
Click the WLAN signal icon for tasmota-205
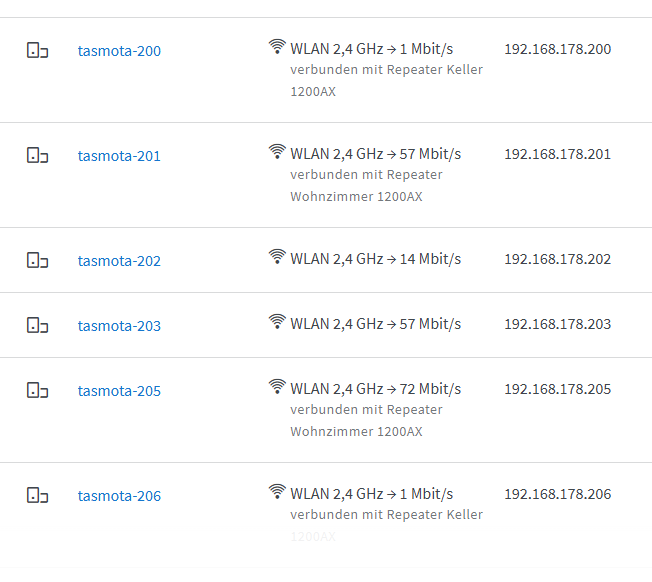point(277,387)
